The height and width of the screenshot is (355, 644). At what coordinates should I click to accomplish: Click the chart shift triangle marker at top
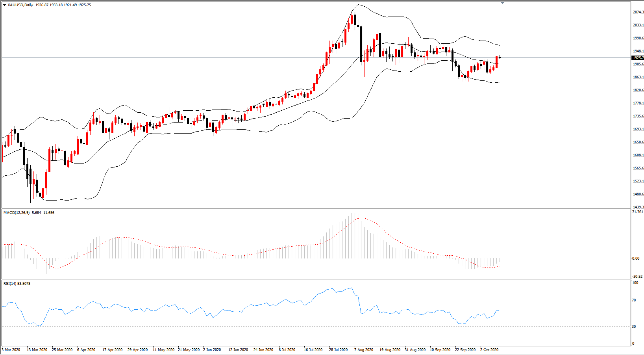tap(503, 3)
